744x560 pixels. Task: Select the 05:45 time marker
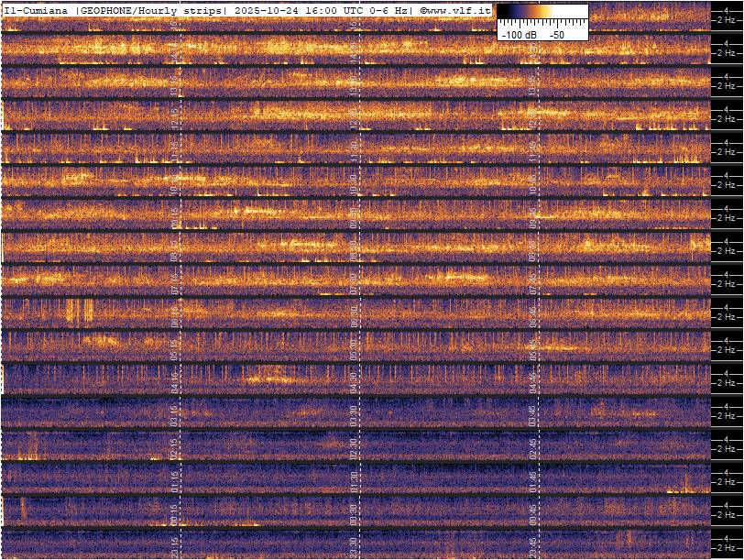532,350
